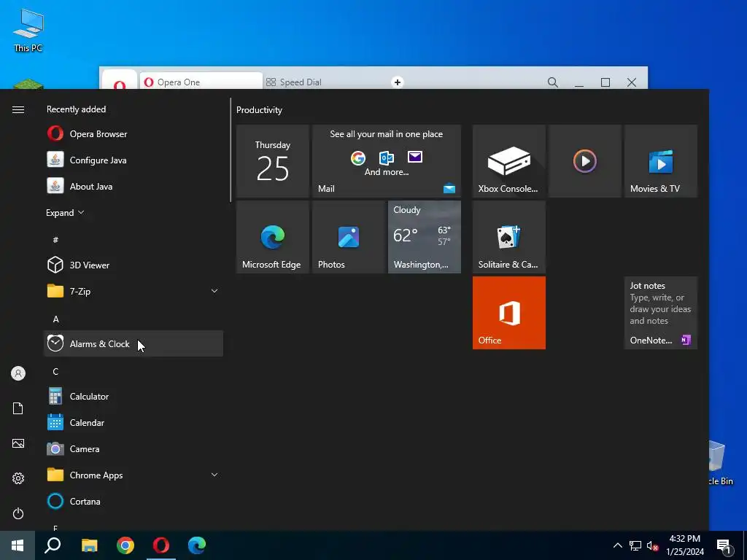
Task: Jump to letter C section header
Action: click(x=55, y=371)
